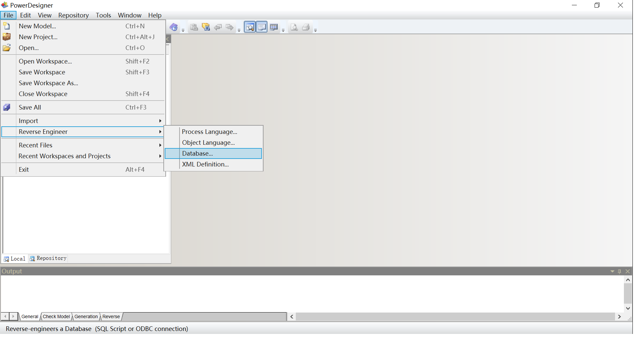Open toolbar options arrow after help icon
Image resolution: width=644 pixels, height=353 pixels.
tap(183, 30)
